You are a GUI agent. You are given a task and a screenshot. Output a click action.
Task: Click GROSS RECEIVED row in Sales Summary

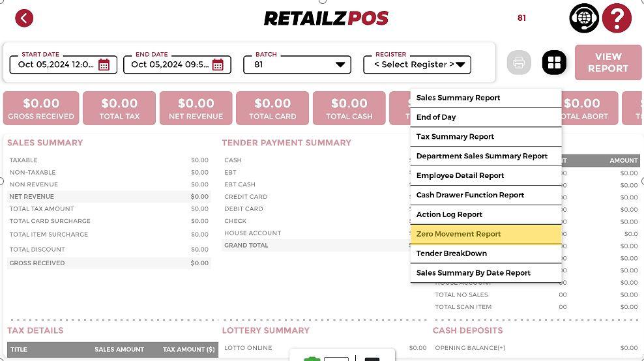(109, 263)
